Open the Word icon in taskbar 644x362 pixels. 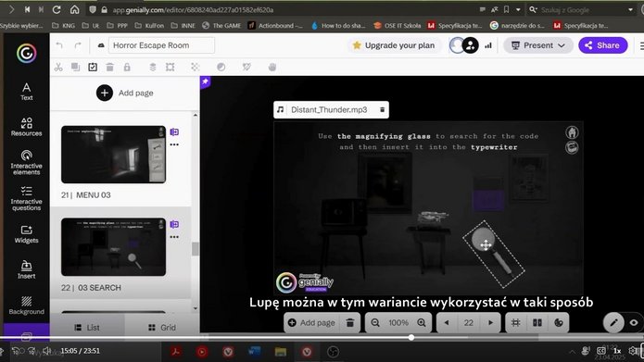point(254,352)
